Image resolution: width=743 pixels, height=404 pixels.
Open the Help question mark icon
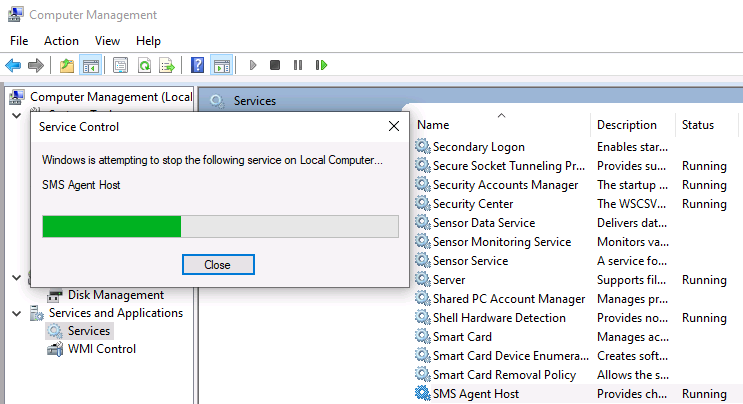coord(197,65)
